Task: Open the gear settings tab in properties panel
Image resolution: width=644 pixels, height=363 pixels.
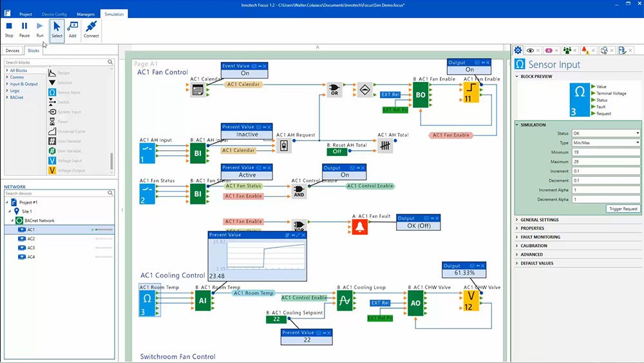Action: tap(518, 50)
